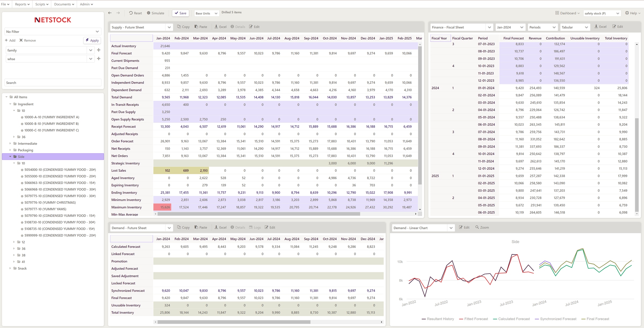This screenshot has width=644, height=328.
Task: Click Edit icon in Finance panel
Action: point(614,27)
